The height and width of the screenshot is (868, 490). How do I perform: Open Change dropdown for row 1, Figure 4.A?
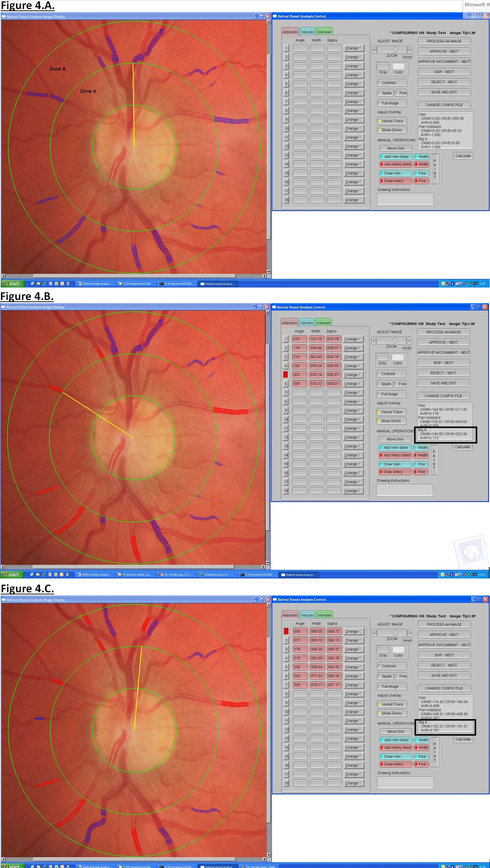click(x=354, y=48)
